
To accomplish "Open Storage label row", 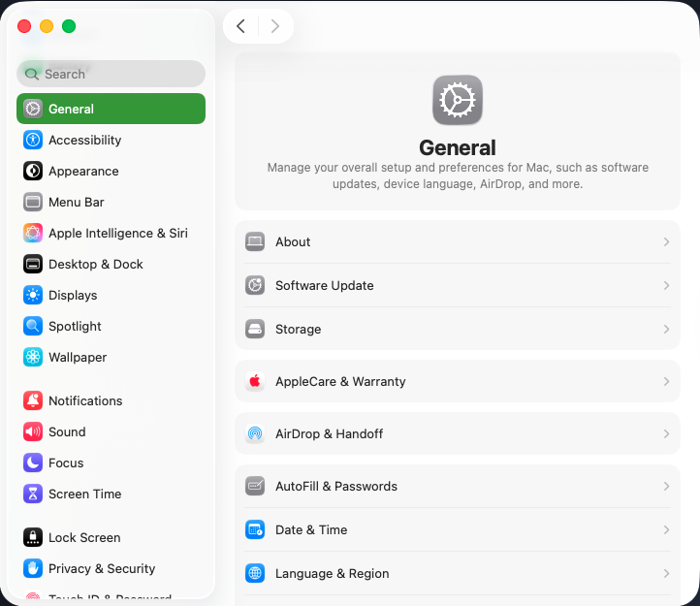I will pyautogui.click(x=299, y=329).
